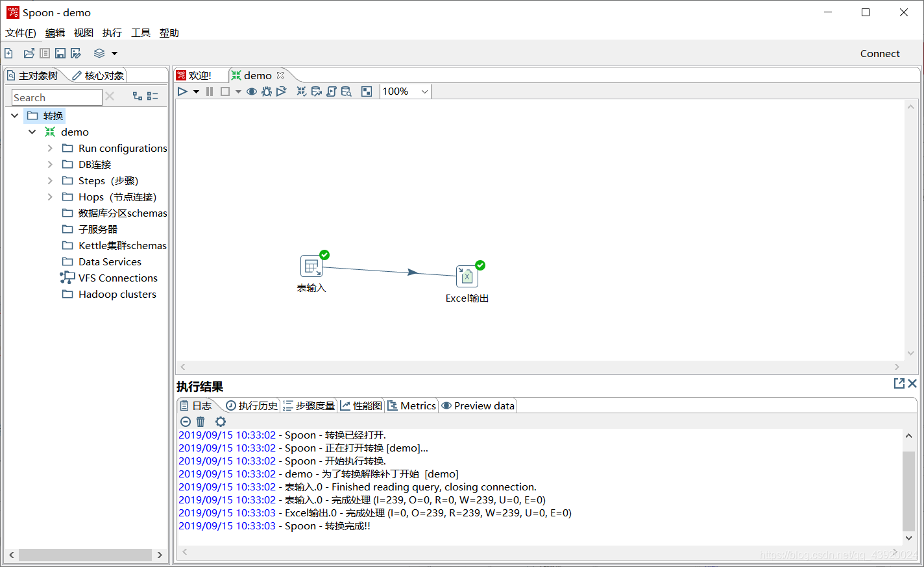Image resolution: width=924 pixels, height=567 pixels.
Task: Click the save (floppy disk) icon
Action: pyautogui.click(x=60, y=53)
